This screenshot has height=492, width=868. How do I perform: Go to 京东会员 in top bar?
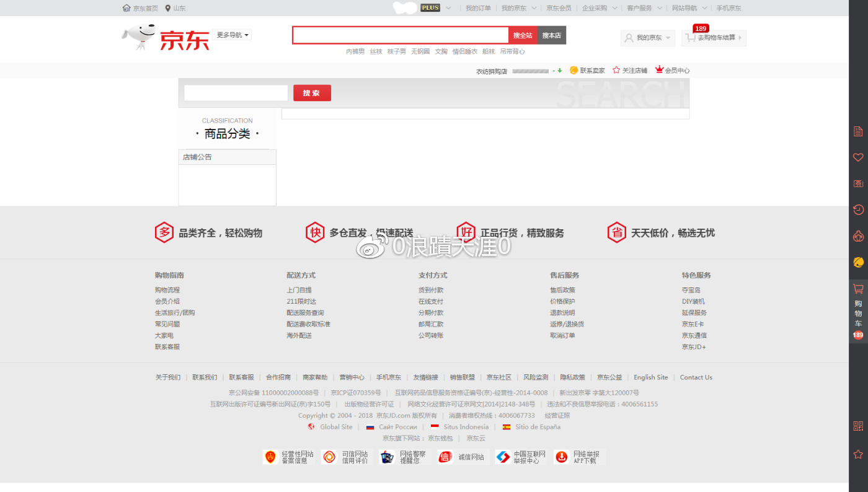(x=559, y=8)
